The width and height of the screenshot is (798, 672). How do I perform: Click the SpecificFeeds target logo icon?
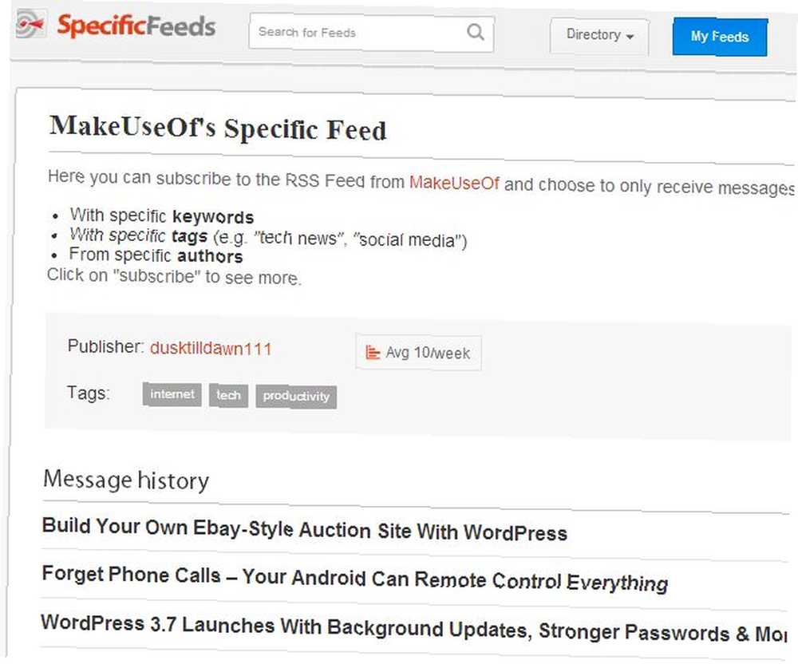(30, 23)
